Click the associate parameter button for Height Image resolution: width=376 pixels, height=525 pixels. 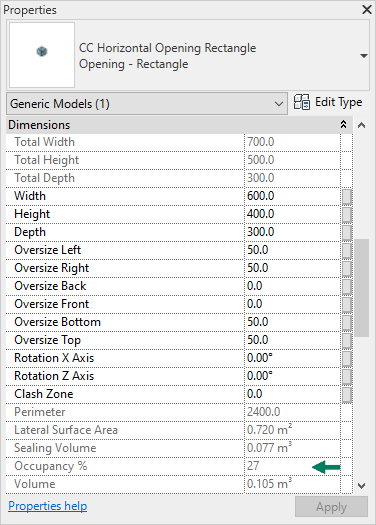click(347, 214)
